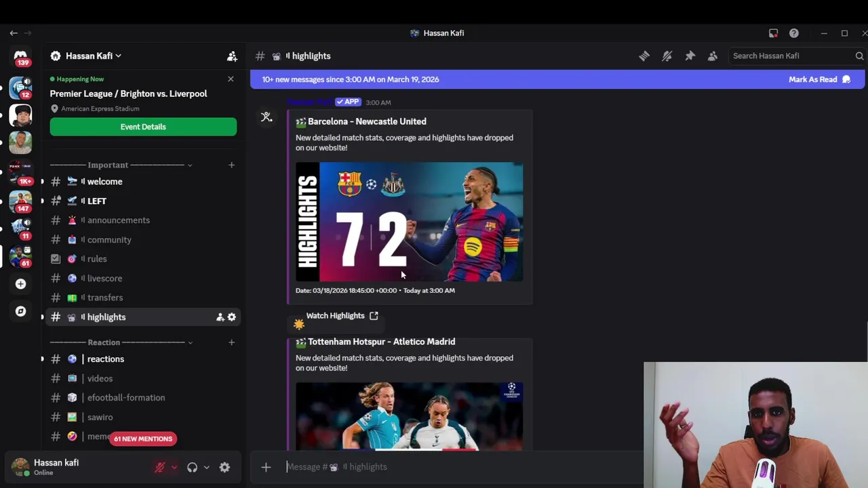The height and width of the screenshot is (488, 868).
Task: Open notification settings bell icon
Action: pyautogui.click(x=667, y=56)
